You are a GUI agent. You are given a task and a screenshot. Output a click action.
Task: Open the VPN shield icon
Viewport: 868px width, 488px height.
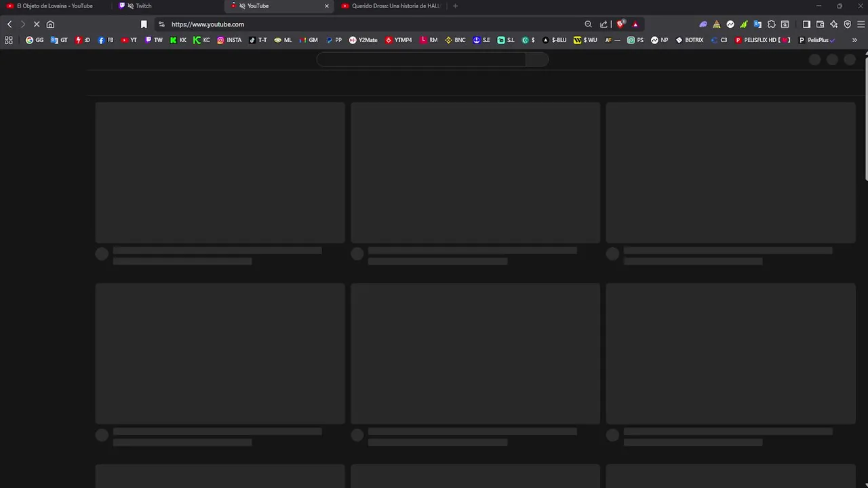tap(847, 24)
